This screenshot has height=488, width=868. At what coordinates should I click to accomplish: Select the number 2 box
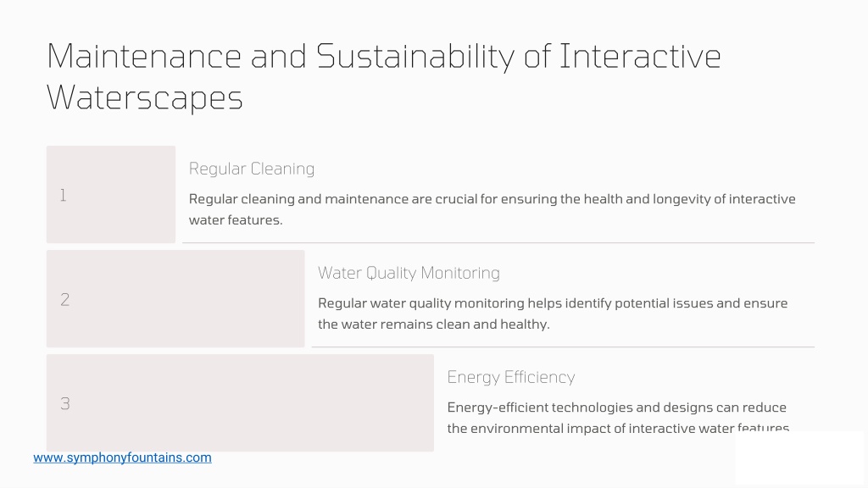click(175, 299)
